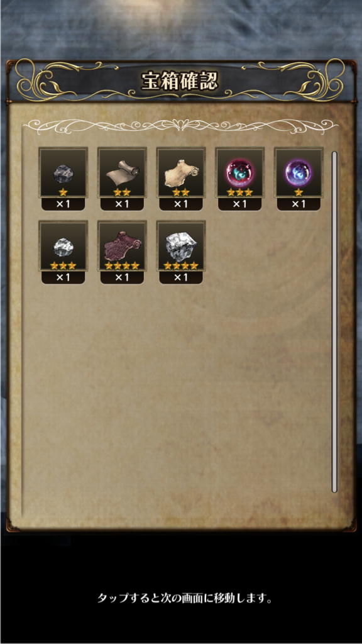Click the vertical scrollbar on the item list
362x644 pixels.
pyautogui.click(x=334, y=322)
